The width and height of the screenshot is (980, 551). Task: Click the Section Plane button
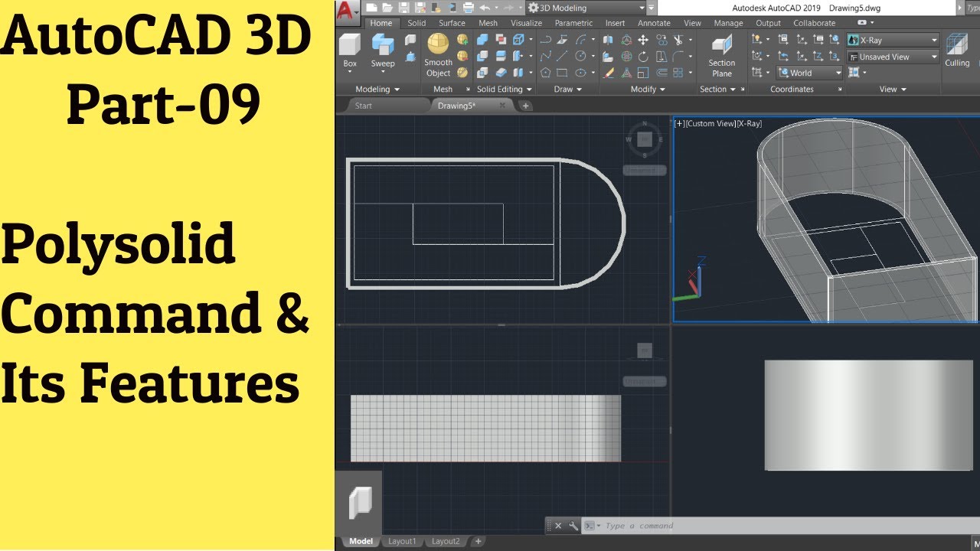coord(721,56)
